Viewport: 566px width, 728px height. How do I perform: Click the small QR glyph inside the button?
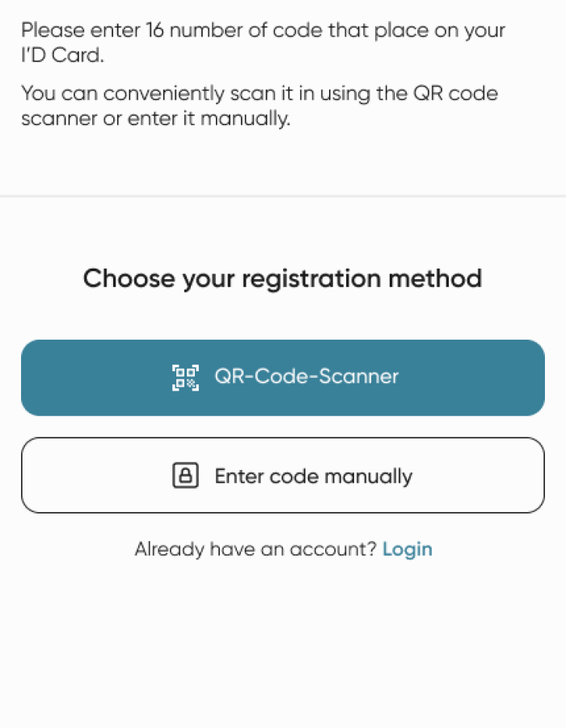click(185, 377)
